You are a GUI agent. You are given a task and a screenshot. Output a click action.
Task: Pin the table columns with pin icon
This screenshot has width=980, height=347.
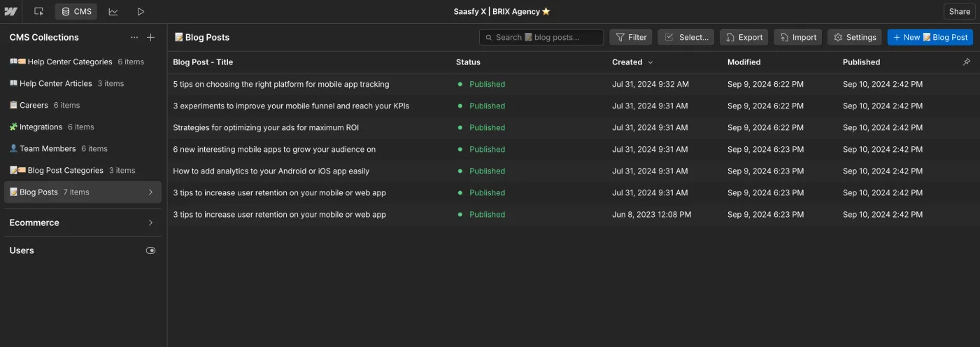[967, 62]
